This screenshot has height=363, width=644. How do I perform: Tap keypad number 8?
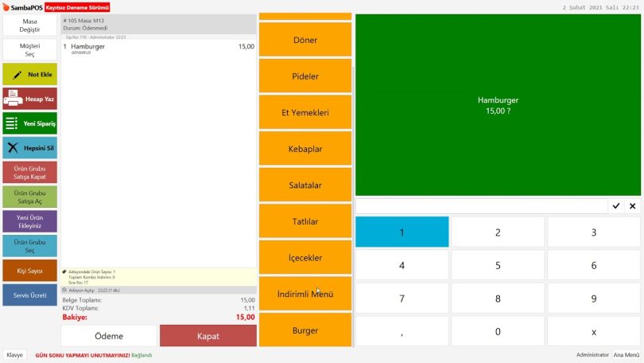click(498, 299)
